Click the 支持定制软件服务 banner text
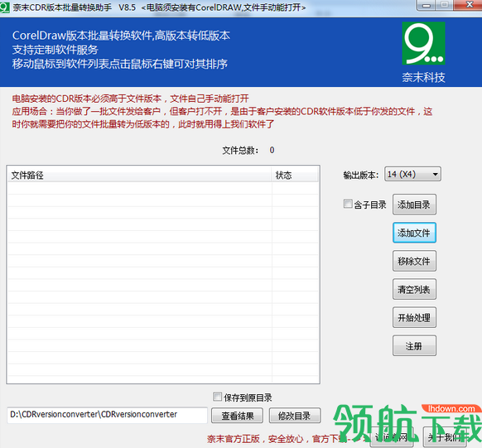Image resolution: width=482 pixels, height=448 pixels. coord(55,50)
